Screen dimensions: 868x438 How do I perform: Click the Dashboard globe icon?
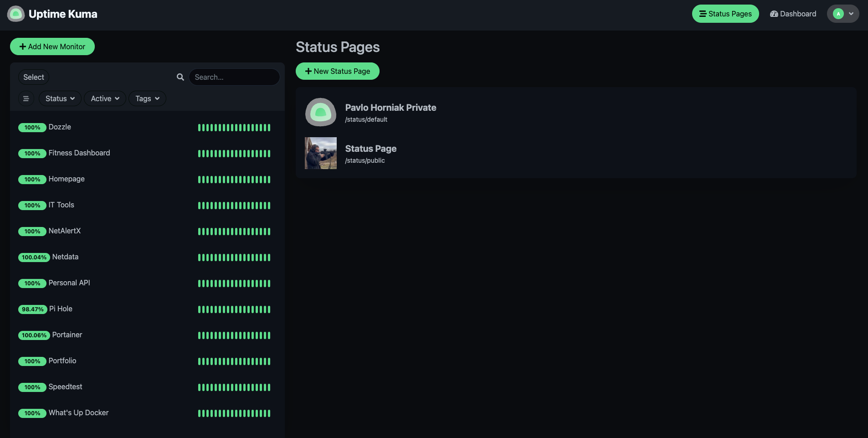coord(773,14)
